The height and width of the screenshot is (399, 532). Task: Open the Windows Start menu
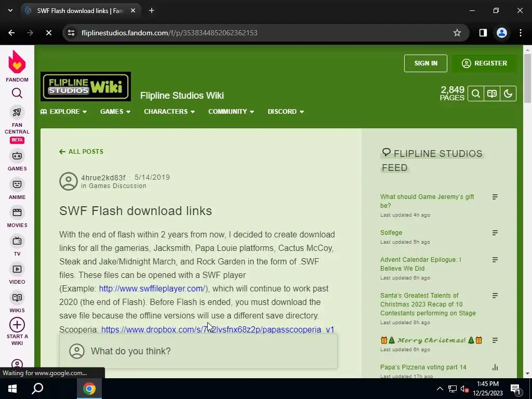click(x=12, y=389)
